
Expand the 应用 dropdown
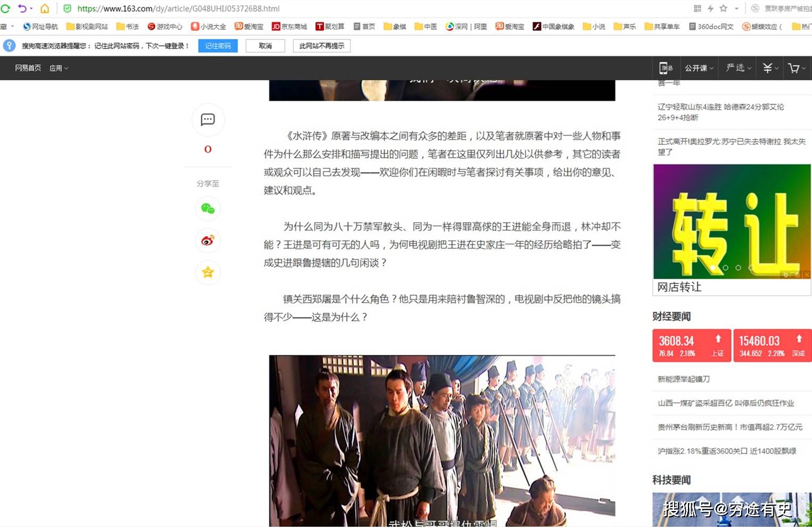click(x=59, y=68)
